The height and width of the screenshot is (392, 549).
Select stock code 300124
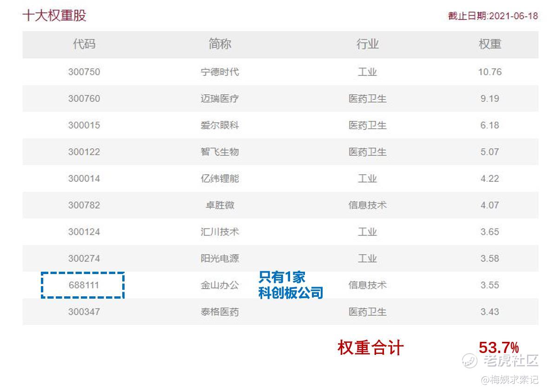pyautogui.click(x=84, y=232)
